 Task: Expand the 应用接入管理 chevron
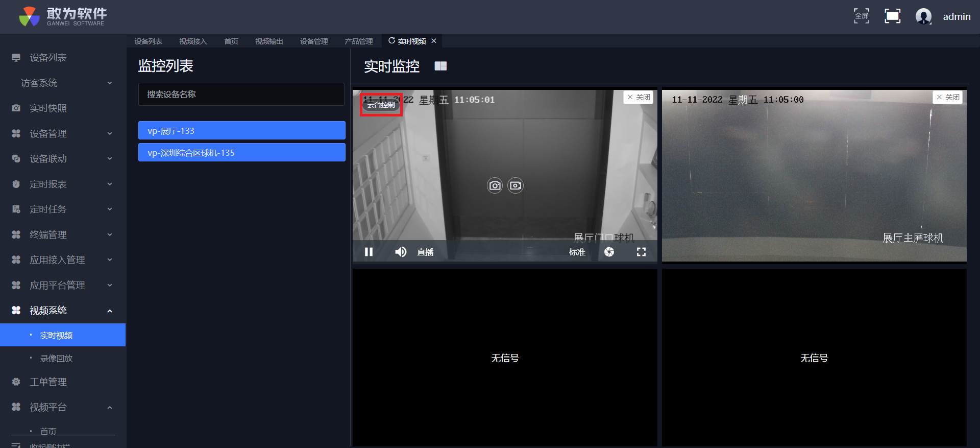(x=110, y=260)
